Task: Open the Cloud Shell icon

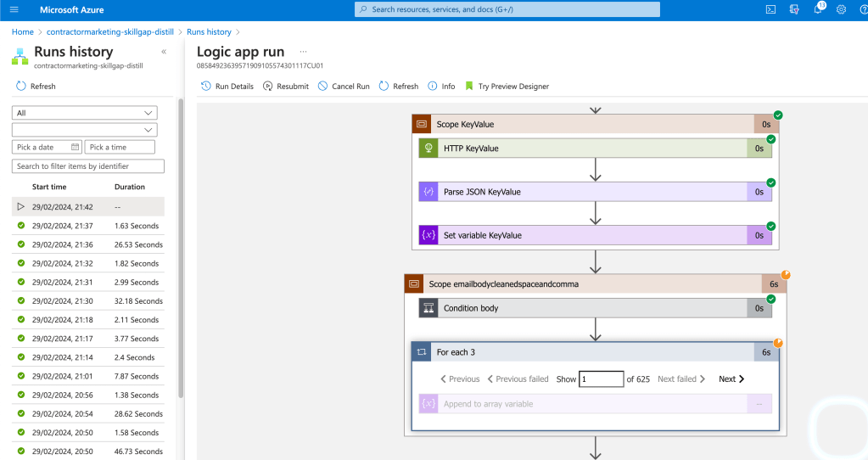Action: (770, 9)
